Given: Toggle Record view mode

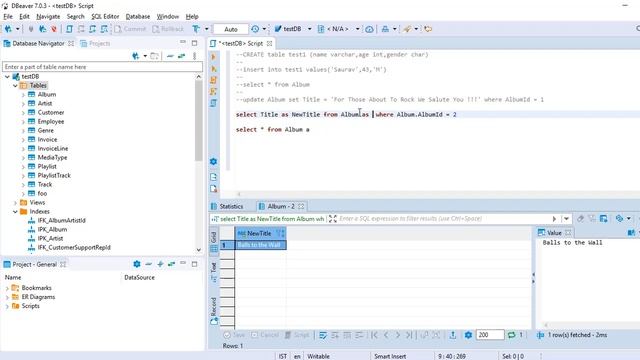Looking at the screenshot, I should [213, 311].
